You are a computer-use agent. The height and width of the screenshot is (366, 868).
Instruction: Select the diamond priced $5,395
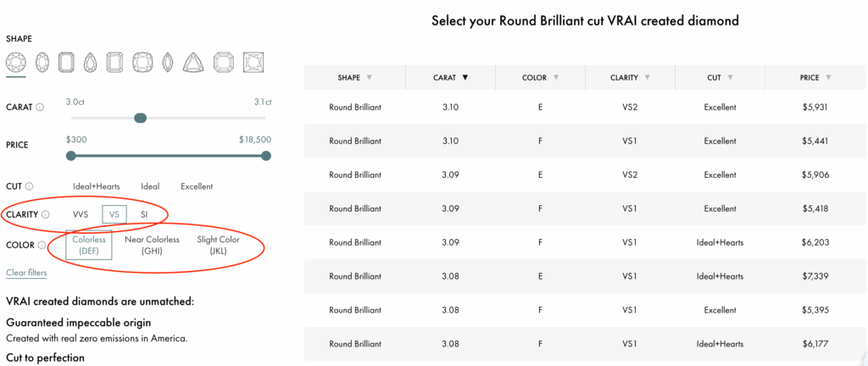click(585, 310)
